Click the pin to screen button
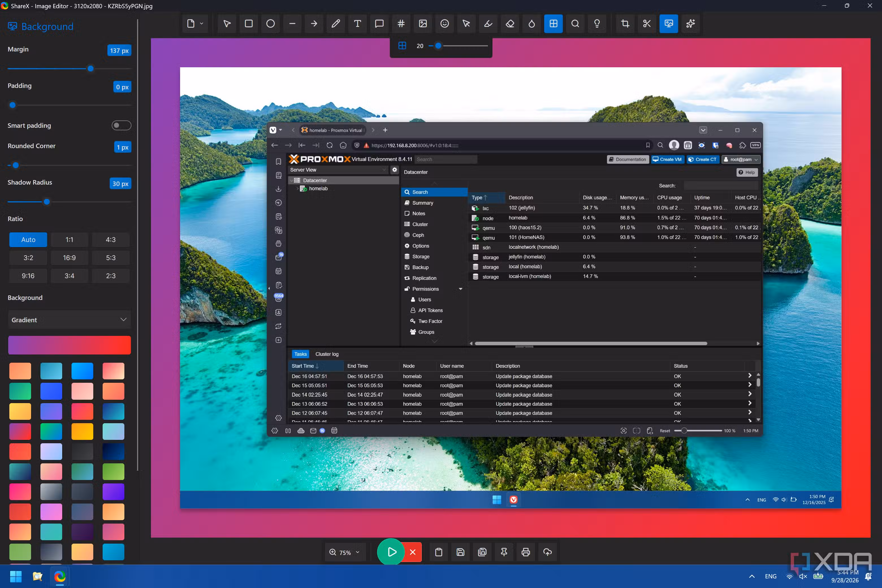The image size is (882, 588). click(x=504, y=552)
